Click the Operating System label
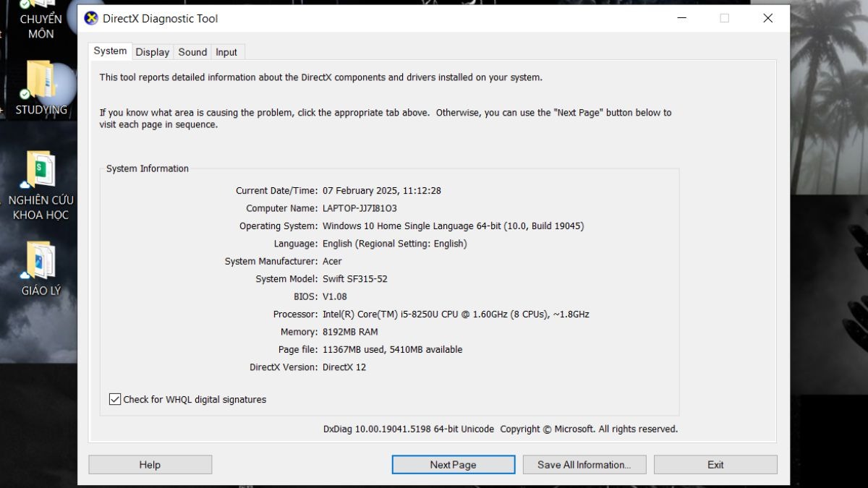Image resolution: width=868 pixels, height=488 pixels. click(x=278, y=226)
